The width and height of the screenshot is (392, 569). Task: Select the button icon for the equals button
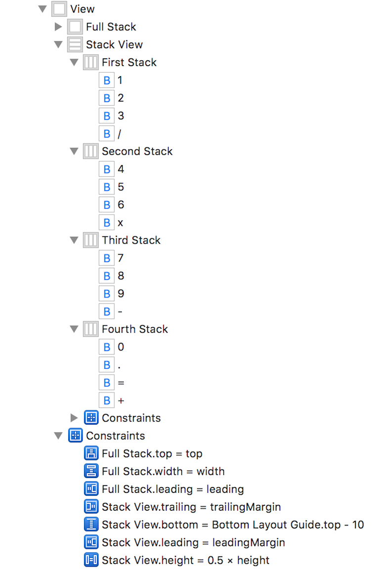tap(107, 382)
